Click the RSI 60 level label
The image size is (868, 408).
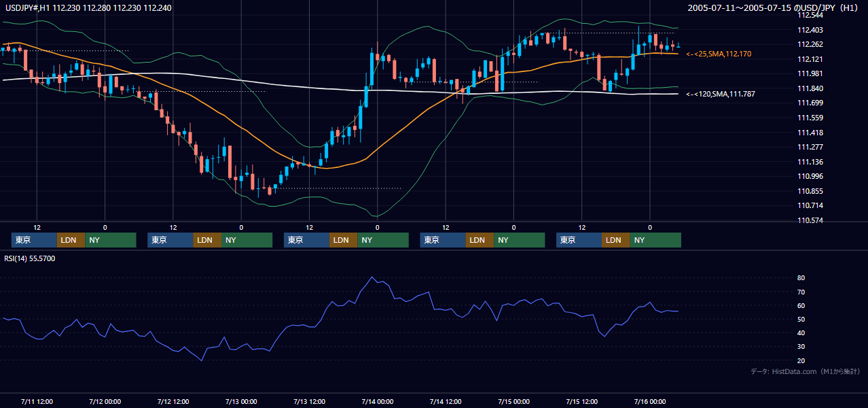(801, 305)
